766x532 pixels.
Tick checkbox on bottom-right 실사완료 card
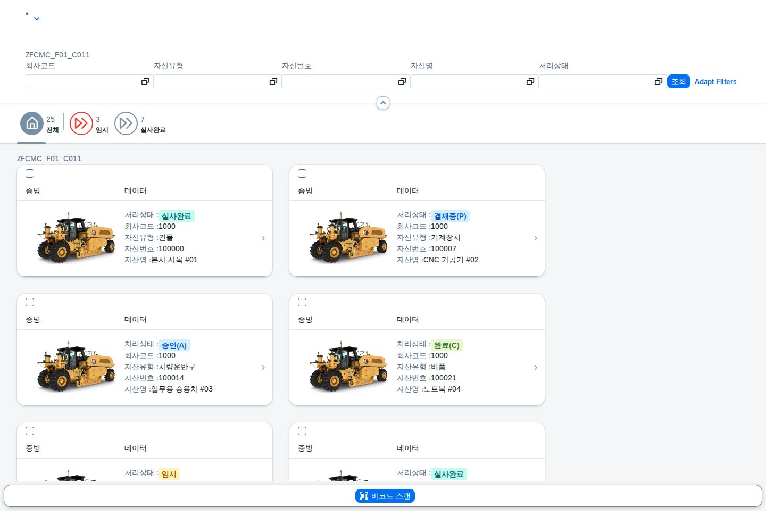click(302, 431)
